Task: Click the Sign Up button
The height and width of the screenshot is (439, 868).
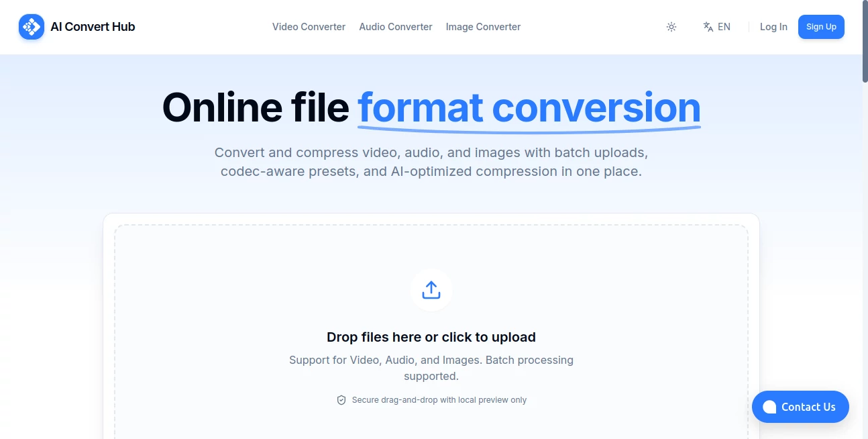Action: tap(821, 27)
